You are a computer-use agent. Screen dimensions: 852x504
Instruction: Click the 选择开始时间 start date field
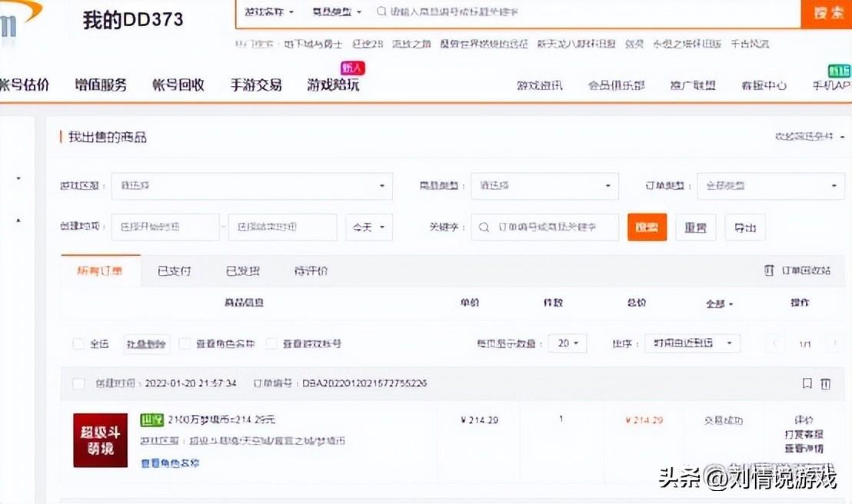(x=165, y=227)
